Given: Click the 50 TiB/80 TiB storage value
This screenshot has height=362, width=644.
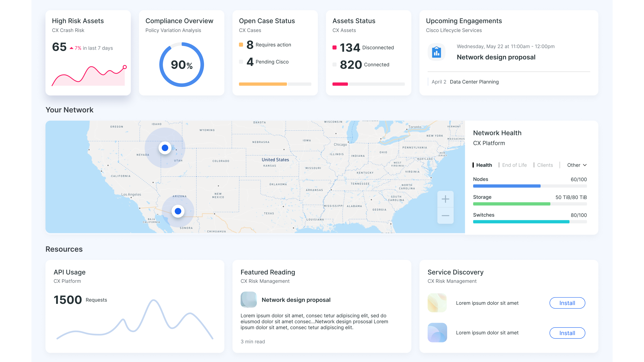Looking at the screenshot, I should pyautogui.click(x=571, y=197).
